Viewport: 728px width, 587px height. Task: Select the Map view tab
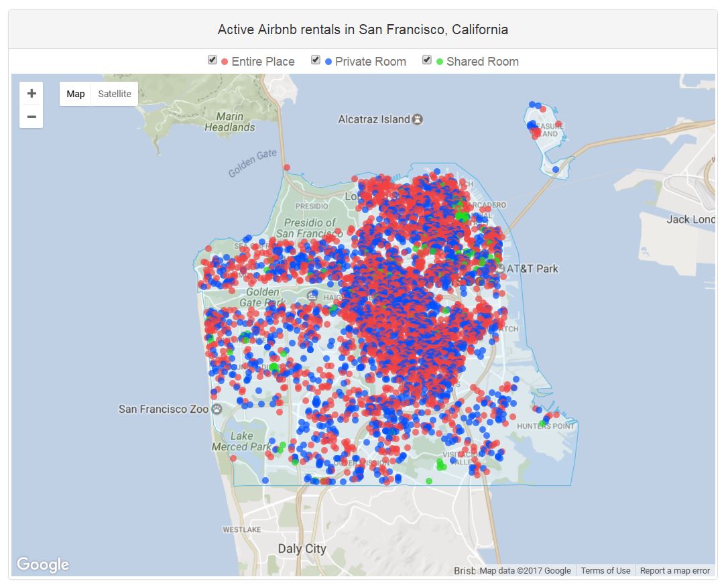76,94
